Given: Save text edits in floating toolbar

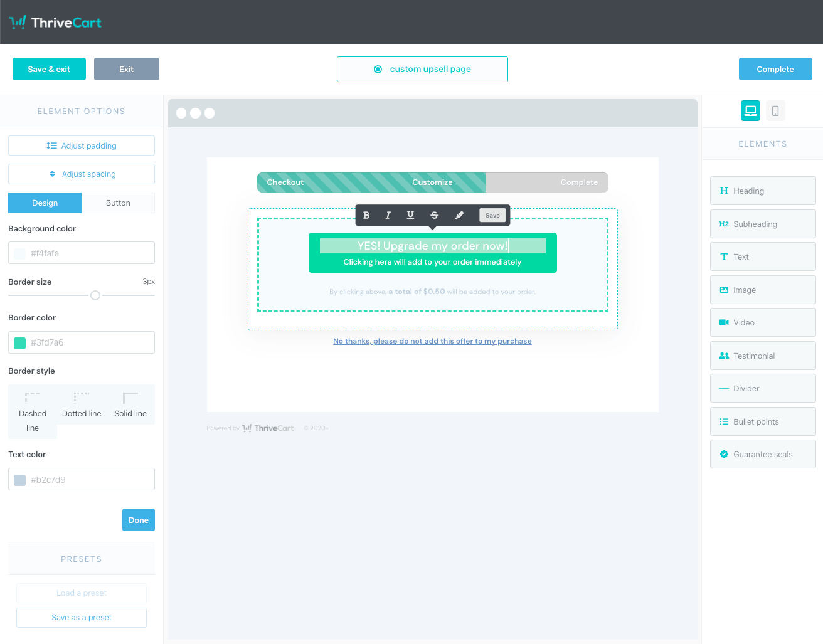Looking at the screenshot, I should (492, 215).
